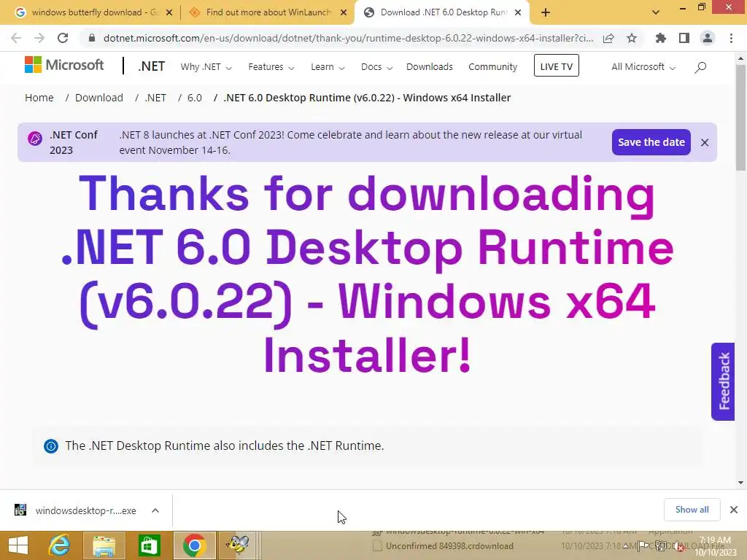This screenshot has width=747, height=560.
Task: Open the Chrome profile avatar
Action: [x=708, y=38]
